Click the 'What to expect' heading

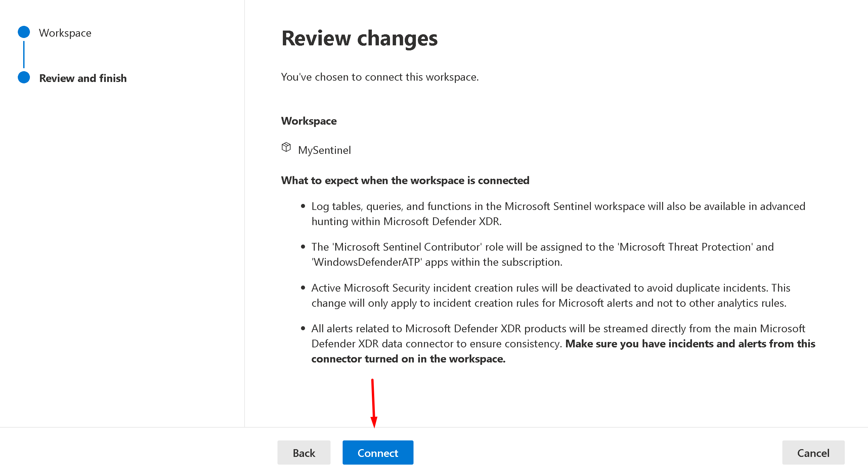tap(405, 180)
